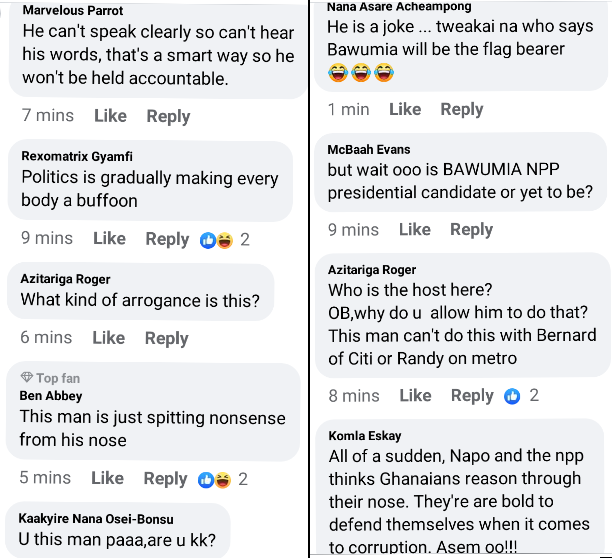
Task: Click laughing emojis in Nana Asare's comment
Action: pos(361,73)
